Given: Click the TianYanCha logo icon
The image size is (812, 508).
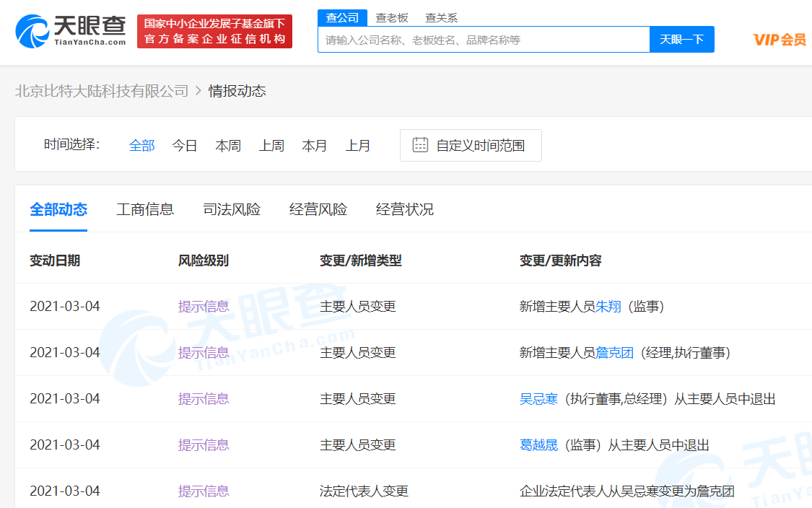Looking at the screenshot, I should coord(32,31).
